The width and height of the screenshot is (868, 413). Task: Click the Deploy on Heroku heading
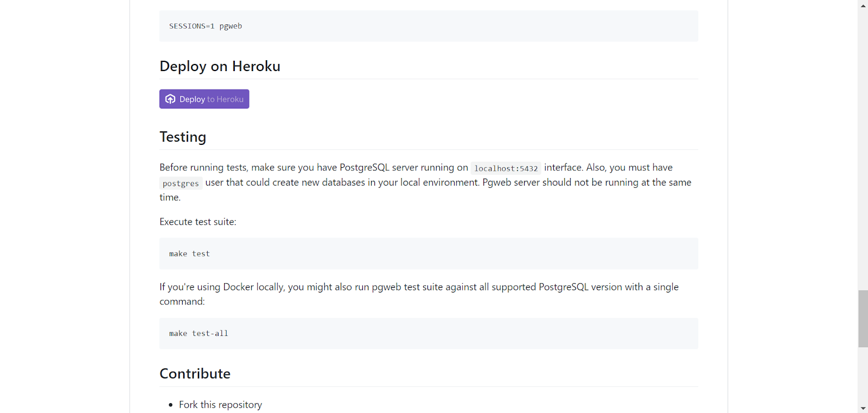tap(220, 66)
